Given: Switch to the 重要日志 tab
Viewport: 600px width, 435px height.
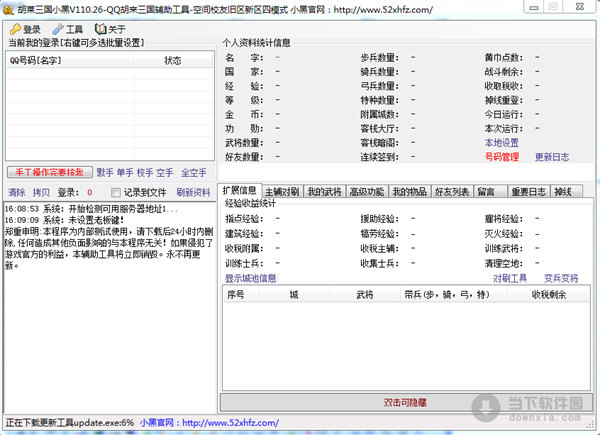Looking at the screenshot, I should tap(528, 191).
